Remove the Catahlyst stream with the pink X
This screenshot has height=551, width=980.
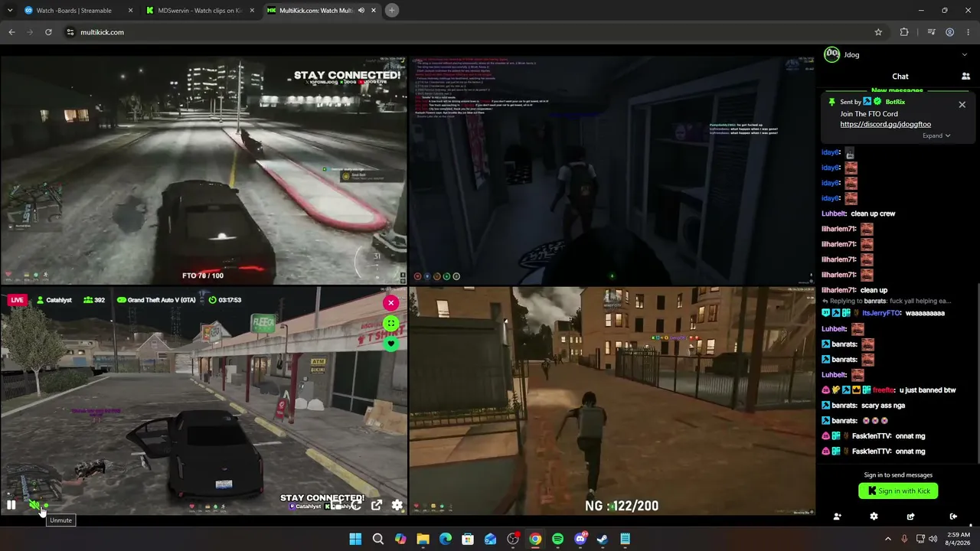coord(390,302)
